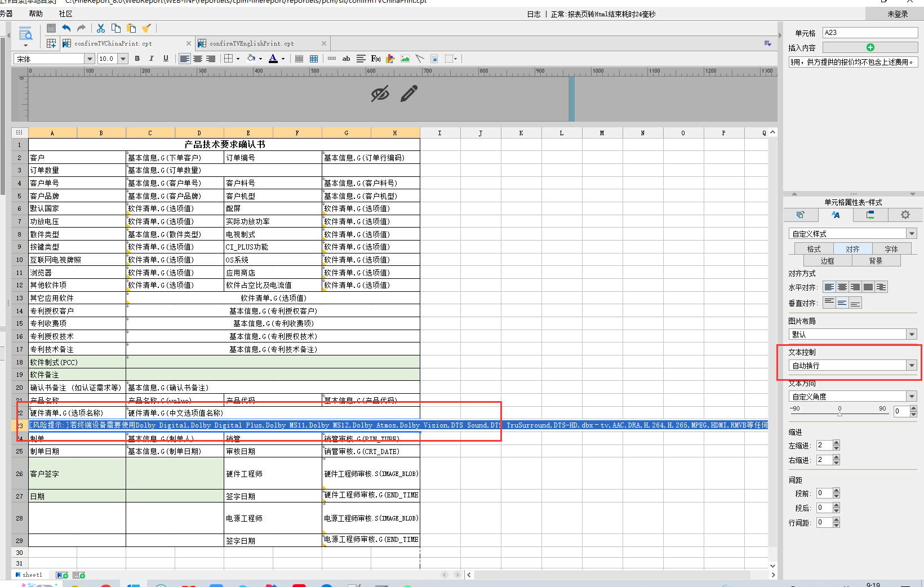924x587 pixels.
Task: Open font family dropdown 宋体
Action: [x=89, y=59]
